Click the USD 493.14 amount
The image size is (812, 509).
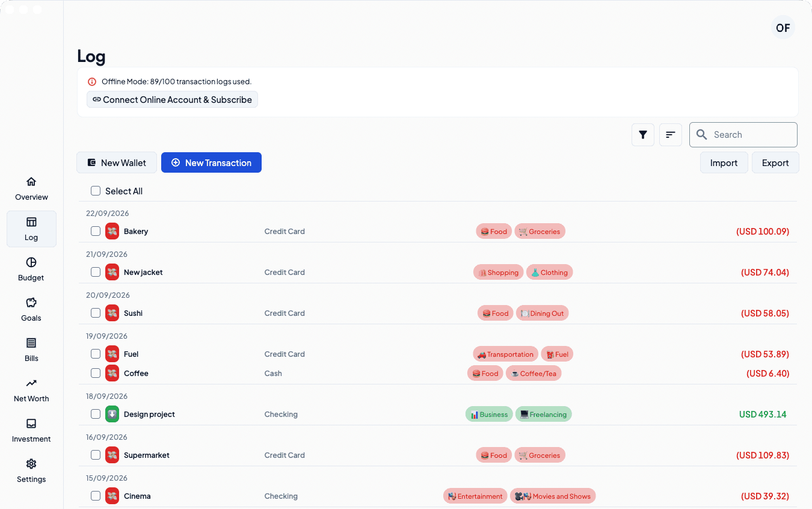coord(763,414)
